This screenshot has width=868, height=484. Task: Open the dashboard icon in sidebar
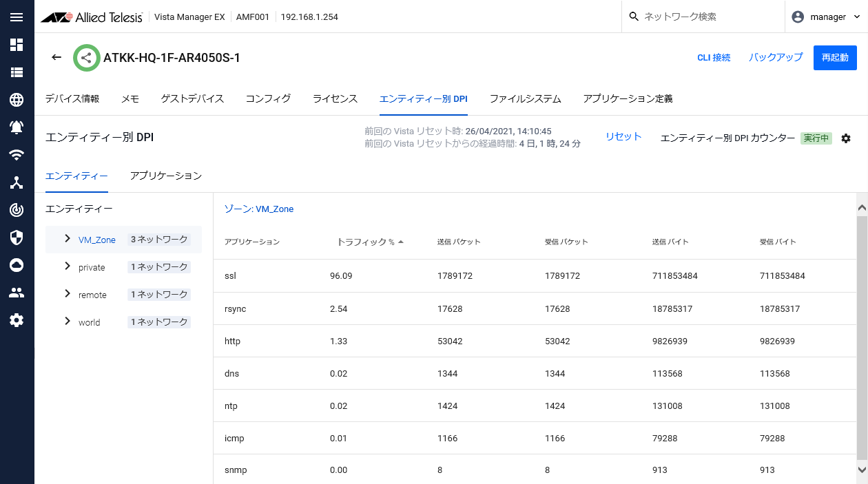(x=17, y=45)
